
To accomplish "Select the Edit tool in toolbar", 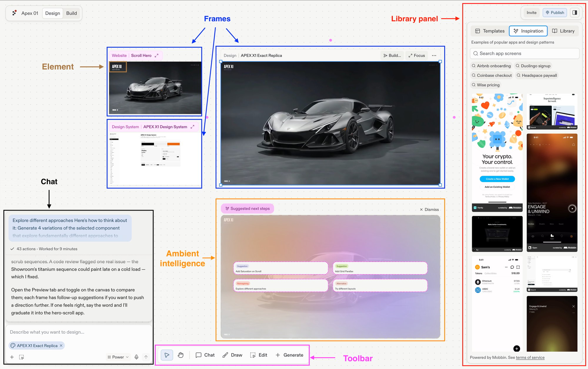I will pyautogui.click(x=259, y=355).
